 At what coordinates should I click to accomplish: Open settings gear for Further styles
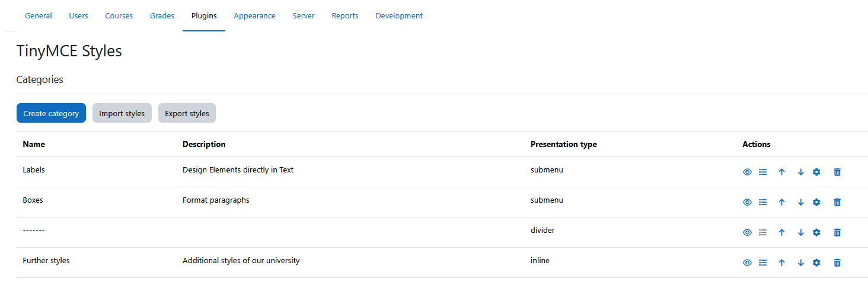pos(816,263)
